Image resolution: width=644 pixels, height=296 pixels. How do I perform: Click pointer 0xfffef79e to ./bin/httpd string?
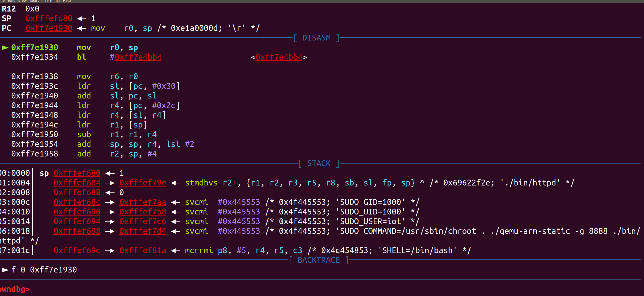pyautogui.click(x=143, y=183)
